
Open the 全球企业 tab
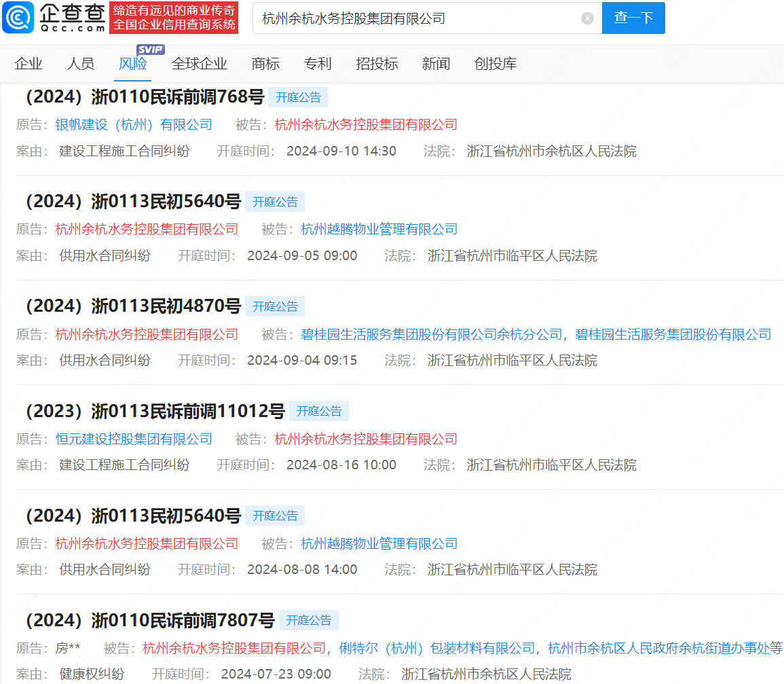[x=199, y=63]
